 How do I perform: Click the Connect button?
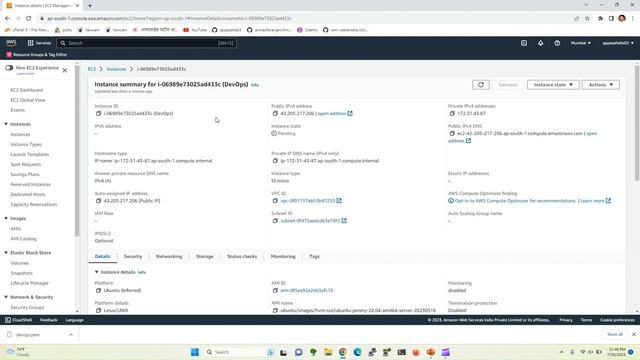[508, 84]
